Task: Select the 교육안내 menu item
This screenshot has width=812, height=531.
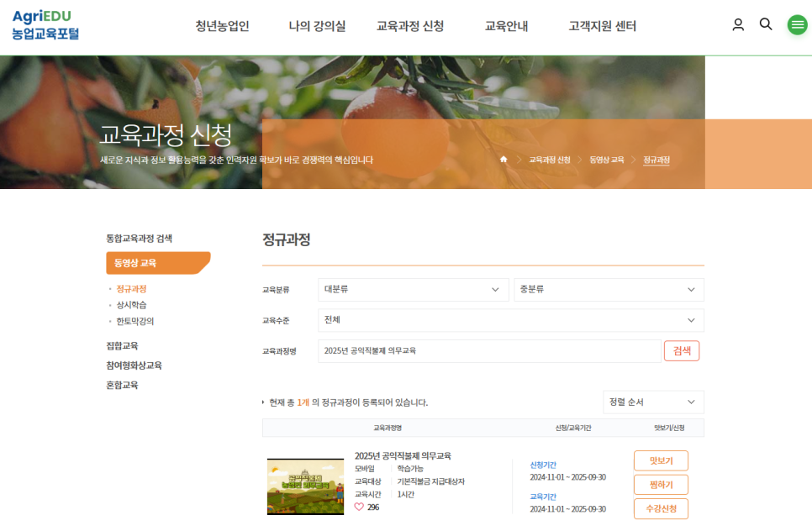Action: click(x=507, y=26)
